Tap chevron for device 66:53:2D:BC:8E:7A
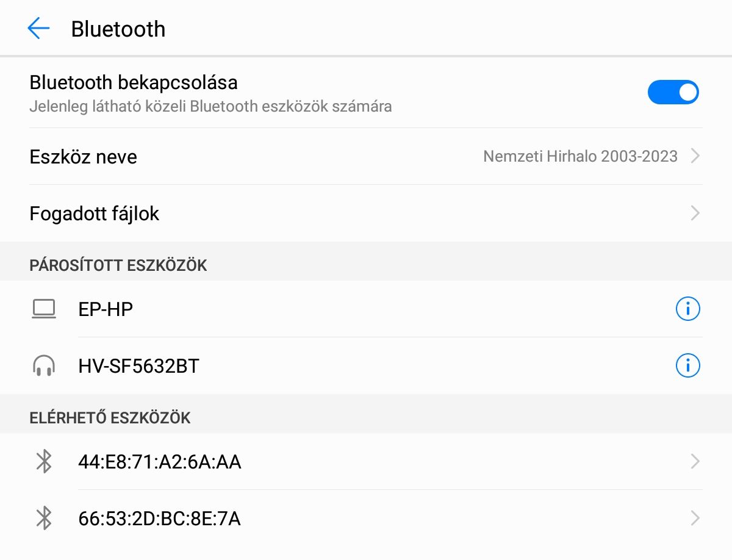 point(694,519)
